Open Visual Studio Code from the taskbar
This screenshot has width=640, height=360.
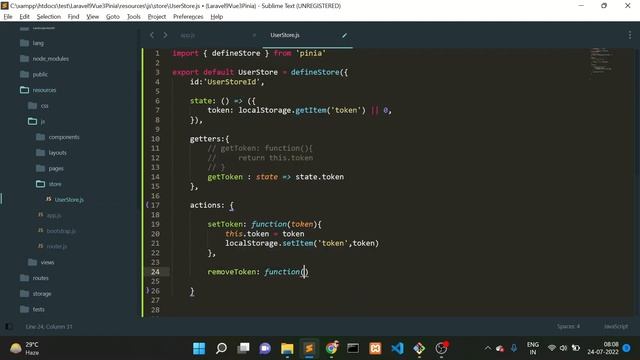(x=397, y=348)
